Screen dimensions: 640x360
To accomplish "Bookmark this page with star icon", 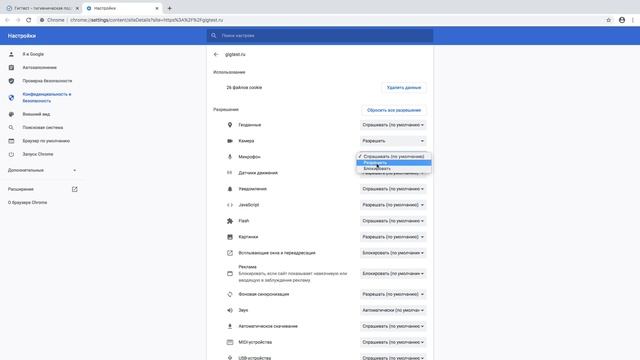I will pos(609,20).
